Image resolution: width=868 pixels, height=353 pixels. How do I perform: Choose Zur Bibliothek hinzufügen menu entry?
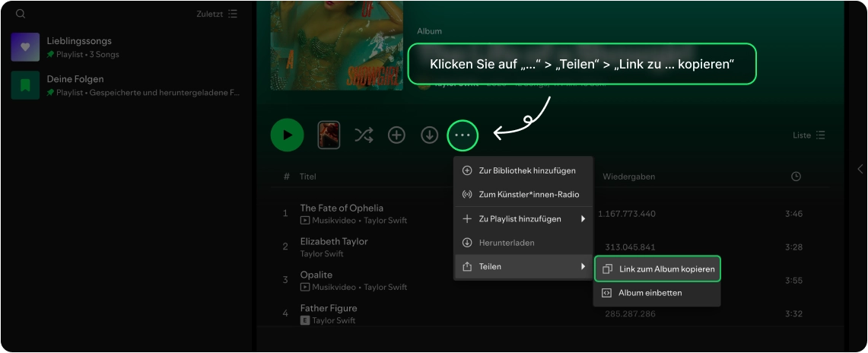[523, 170]
